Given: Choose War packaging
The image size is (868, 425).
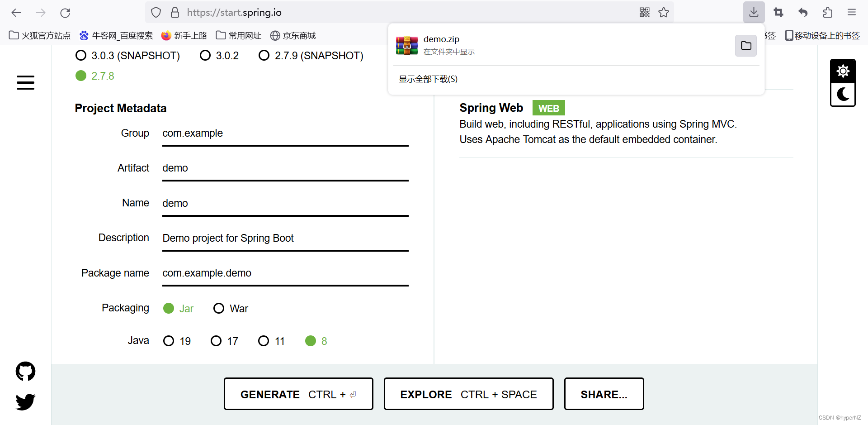Looking at the screenshot, I should point(231,308).
